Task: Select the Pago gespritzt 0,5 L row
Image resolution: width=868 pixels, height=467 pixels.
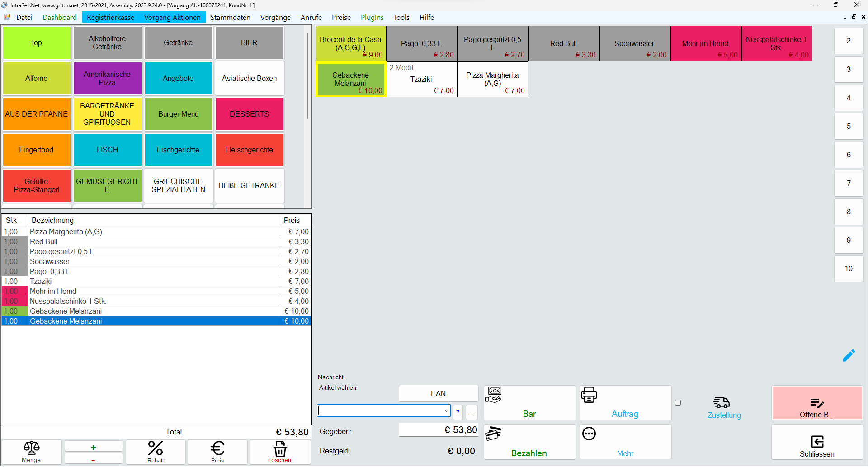Action: 156,251
